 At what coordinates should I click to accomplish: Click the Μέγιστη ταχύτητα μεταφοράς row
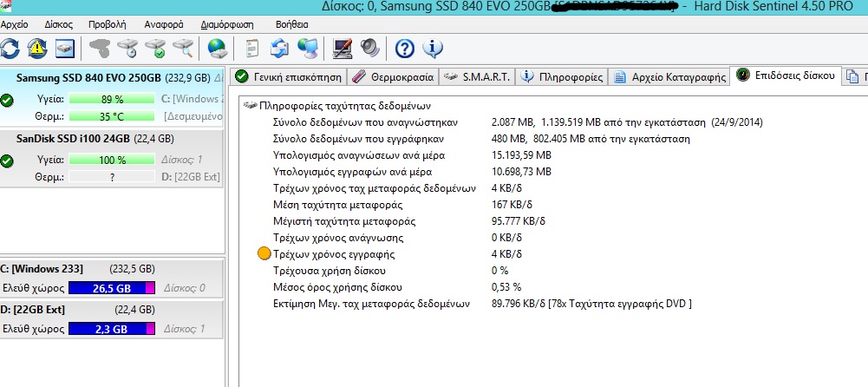tap(409, 221)
